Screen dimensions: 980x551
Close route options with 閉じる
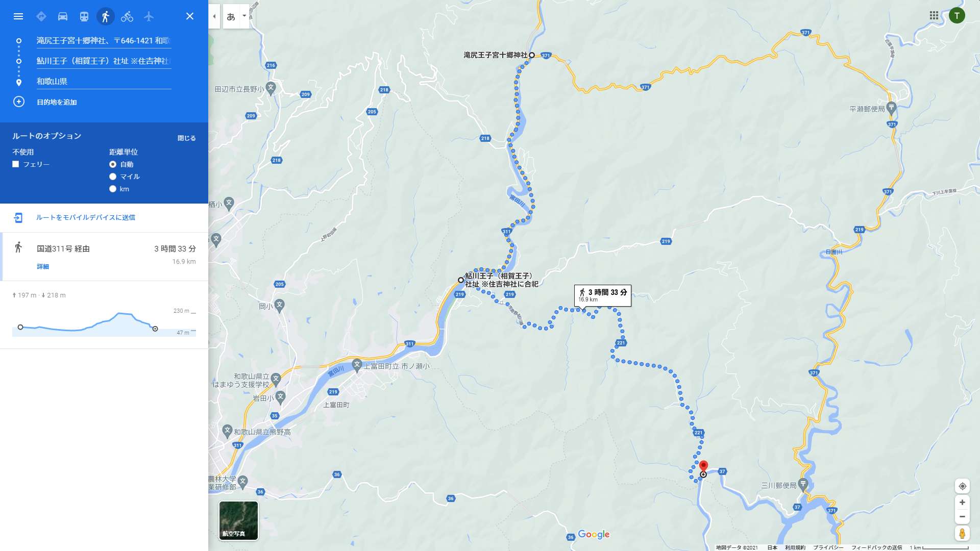186,138
